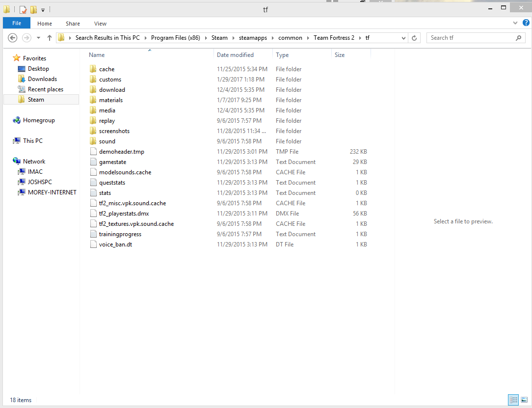Click Program Files (x86) breadcrumb
The width and height of the screenshot is (532, 408).
175,38
